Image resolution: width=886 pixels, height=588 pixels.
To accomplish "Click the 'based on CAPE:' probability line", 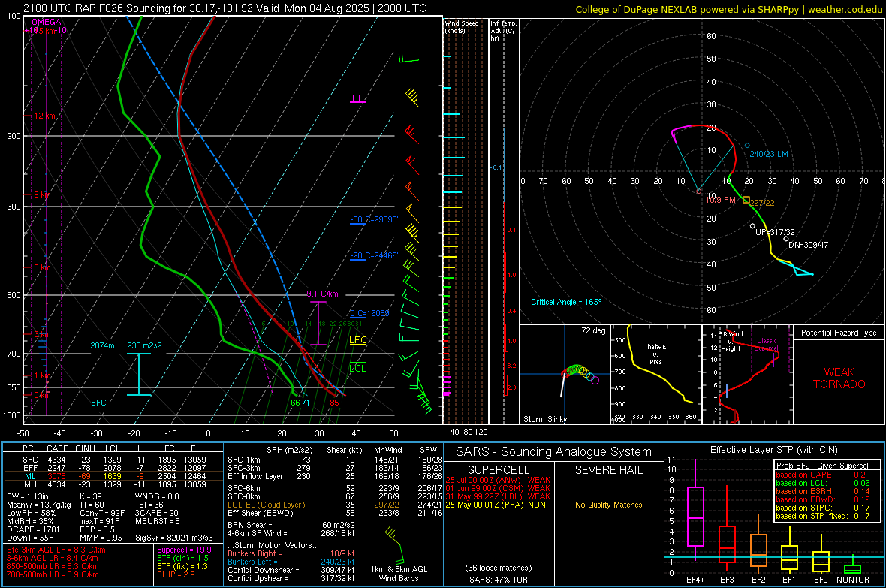I will 822,475.
